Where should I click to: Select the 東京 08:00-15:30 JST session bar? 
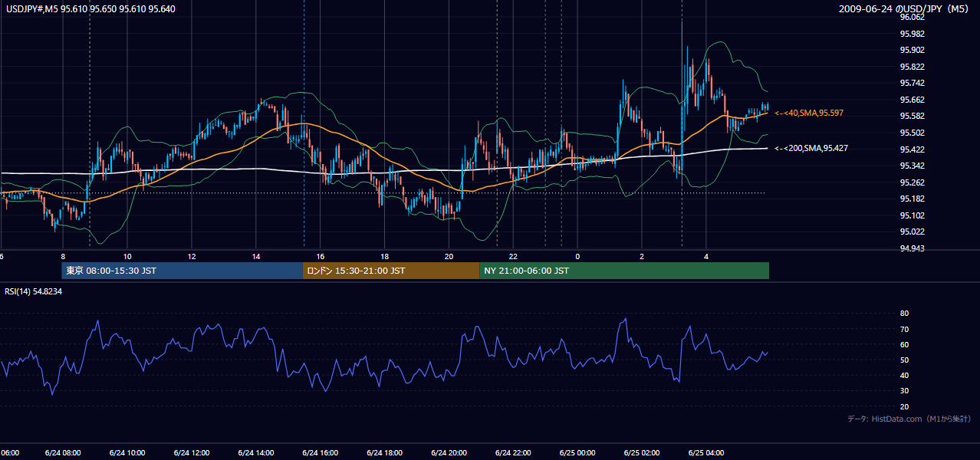[183, 271]
